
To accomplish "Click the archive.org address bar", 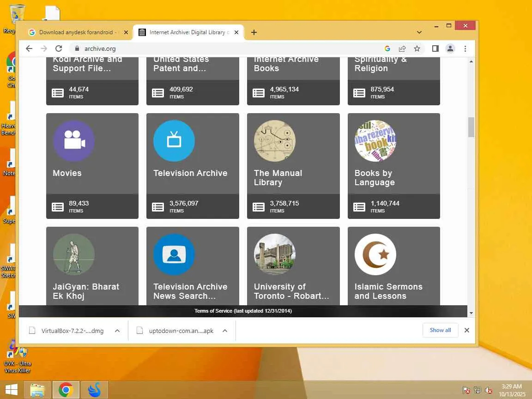I will 227,48.
